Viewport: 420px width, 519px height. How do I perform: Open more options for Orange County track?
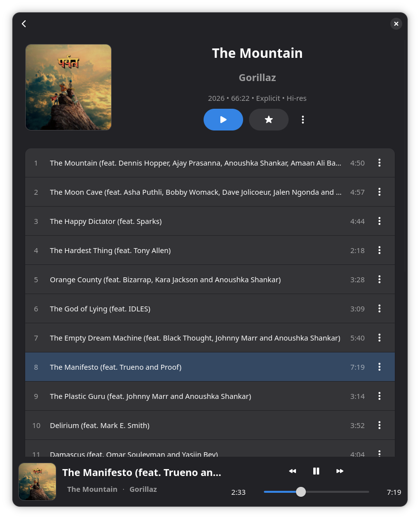(x=379, y=279)
